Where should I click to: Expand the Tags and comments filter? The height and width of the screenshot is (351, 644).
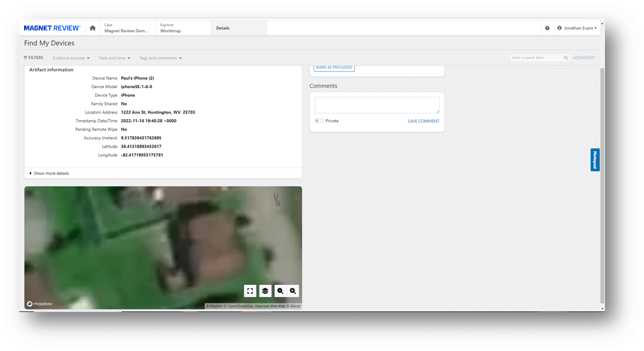[x=160, y=58]
